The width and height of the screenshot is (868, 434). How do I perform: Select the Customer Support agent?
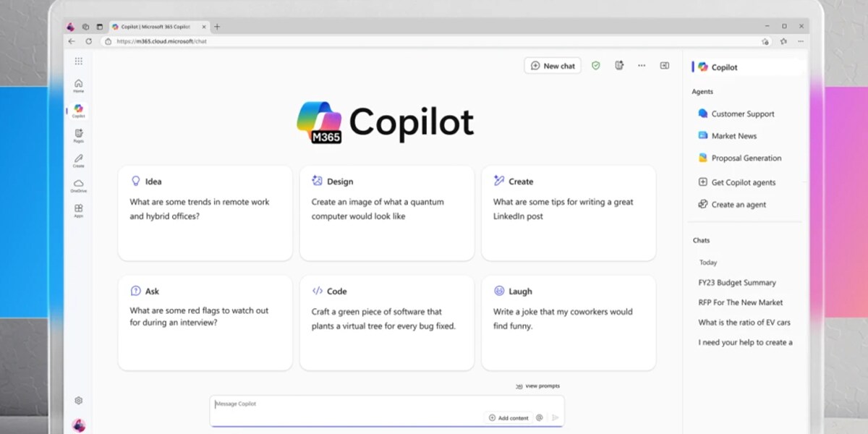(x=742, y=114)
